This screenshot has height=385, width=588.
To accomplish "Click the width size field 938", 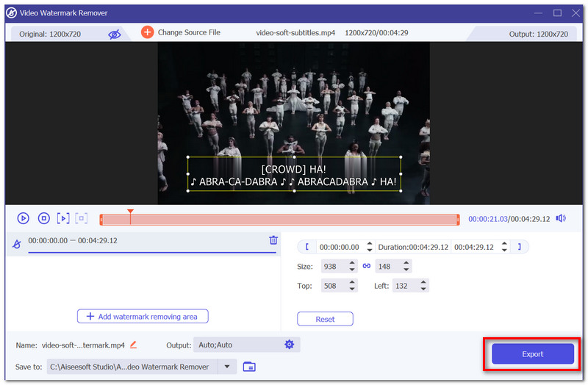I will (x=334, y=267).
